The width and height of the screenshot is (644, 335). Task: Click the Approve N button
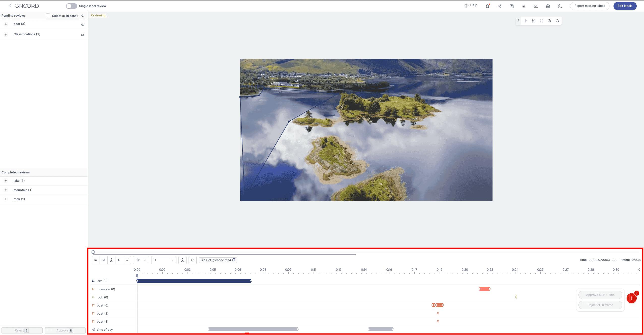click(x=65, y=330)
